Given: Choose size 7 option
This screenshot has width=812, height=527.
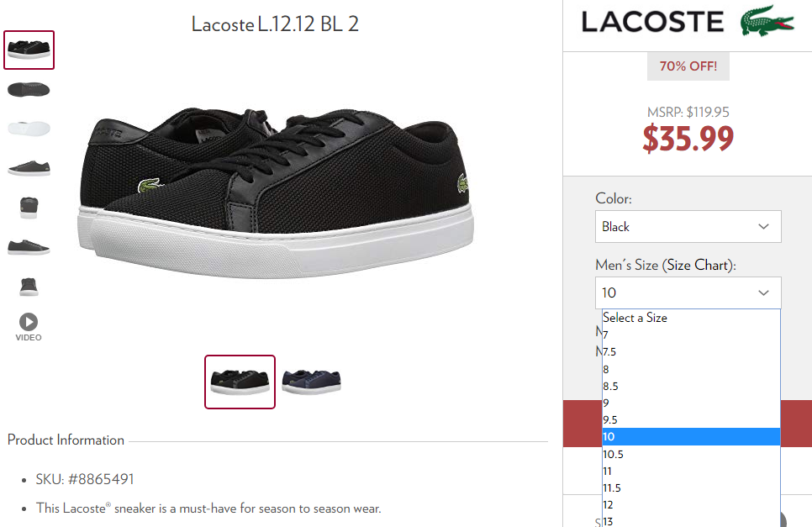Looking at the screenshot, I should coord(691,335).
